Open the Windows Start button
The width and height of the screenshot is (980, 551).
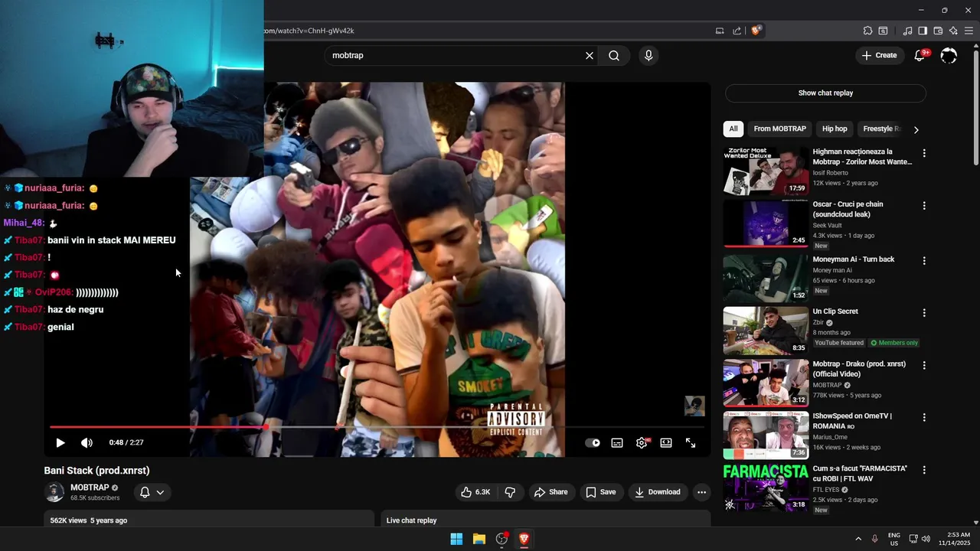[456, 539]
